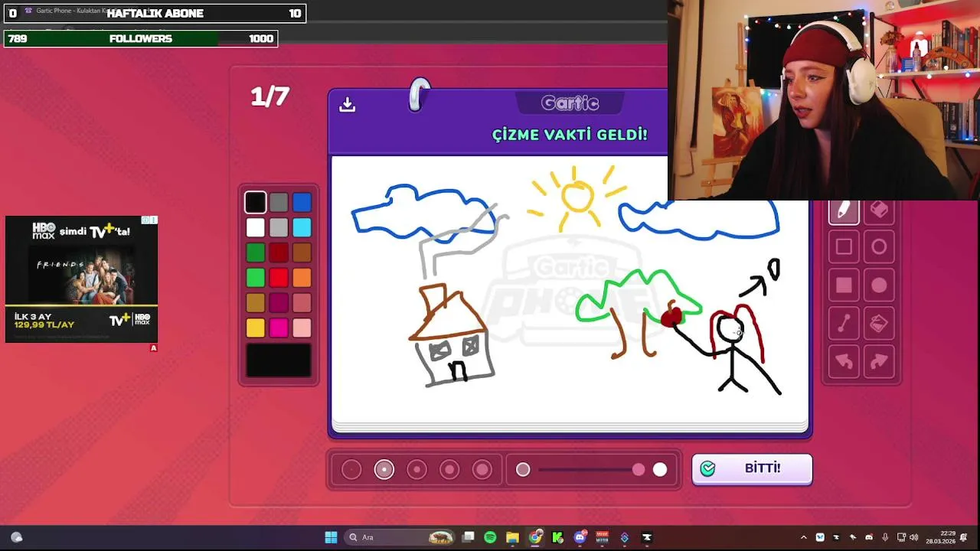Screen dimensions: 980x551
Task: Click the green K app taskbar icon
Action: tap(557, 537)
